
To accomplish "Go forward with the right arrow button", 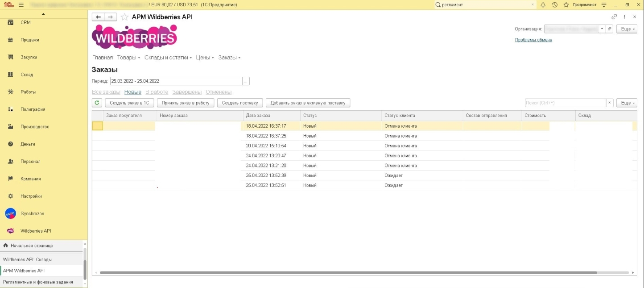I will click(111, 17).
